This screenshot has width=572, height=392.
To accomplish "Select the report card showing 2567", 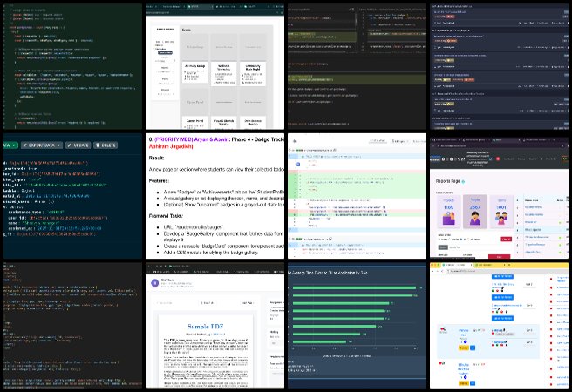I will (475, 212).
